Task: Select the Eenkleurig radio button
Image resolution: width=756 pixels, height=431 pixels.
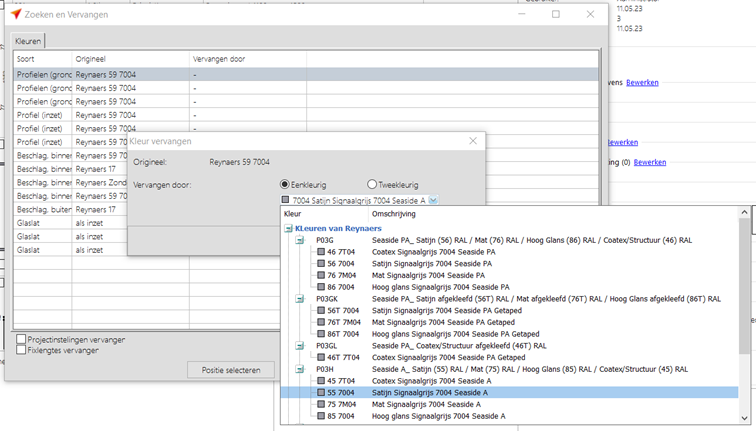Action: 284,184
